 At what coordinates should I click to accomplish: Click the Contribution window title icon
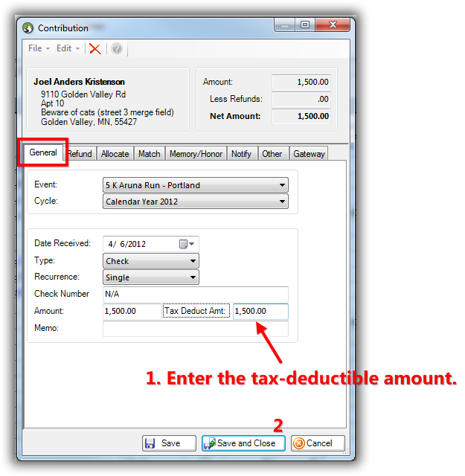pyautogui.click(x=28, y=28)
